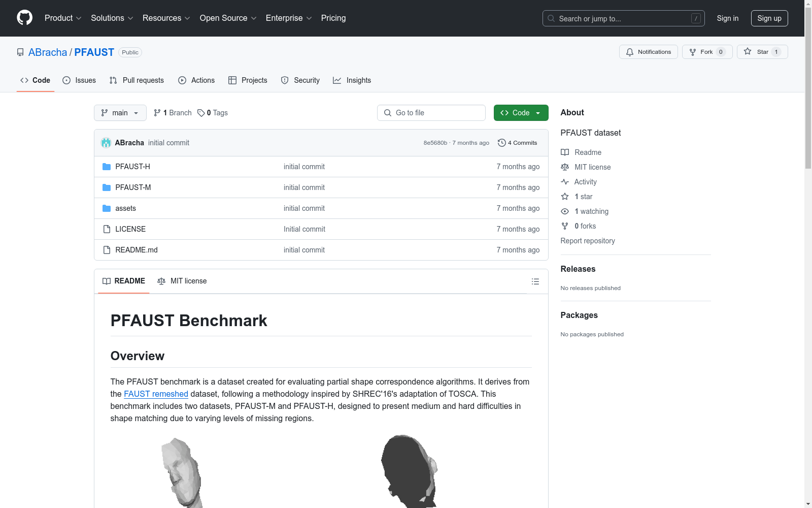
Task: Expand the Solutions menu
Action: tap(112, 18)
